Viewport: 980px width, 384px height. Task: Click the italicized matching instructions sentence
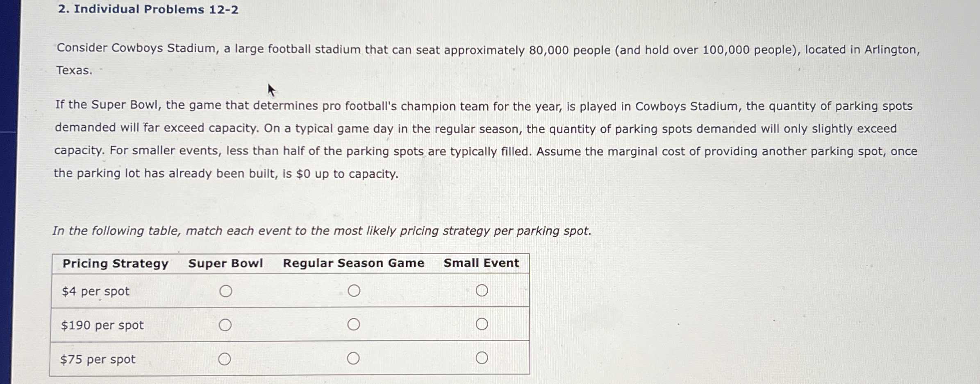tap(322, 231)
